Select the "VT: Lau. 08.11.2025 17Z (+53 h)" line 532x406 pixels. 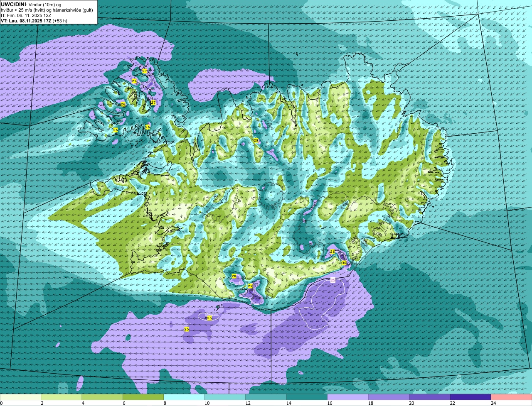tap(34, 20)
